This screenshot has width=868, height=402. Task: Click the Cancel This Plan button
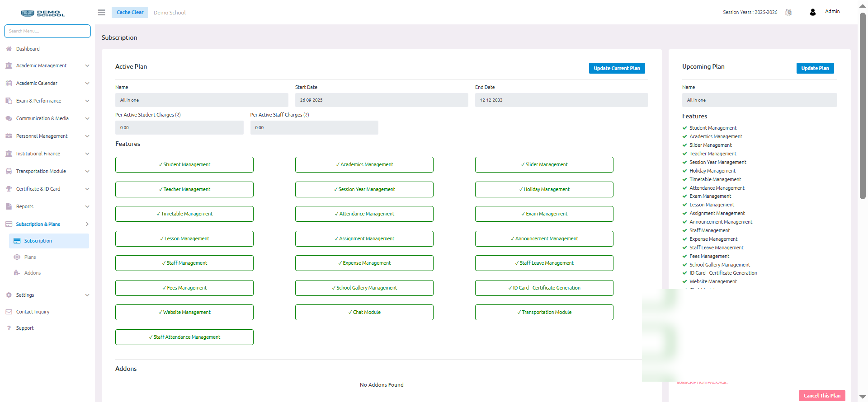point(822,396)
